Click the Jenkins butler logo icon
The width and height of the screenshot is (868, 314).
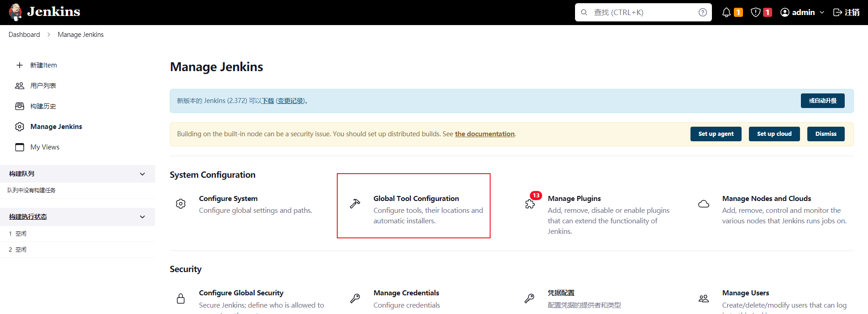16,12
